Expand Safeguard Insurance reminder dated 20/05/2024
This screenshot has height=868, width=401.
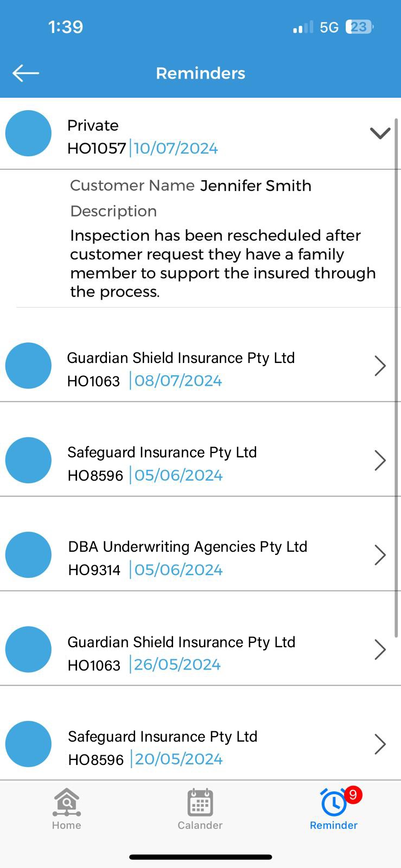click(x=380, y=744)
